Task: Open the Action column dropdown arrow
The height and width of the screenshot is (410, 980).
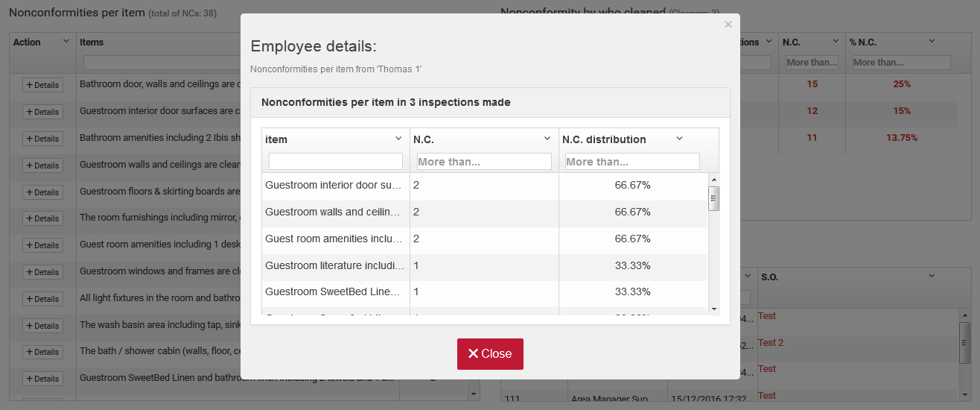Action: click(x=66, y=42)
